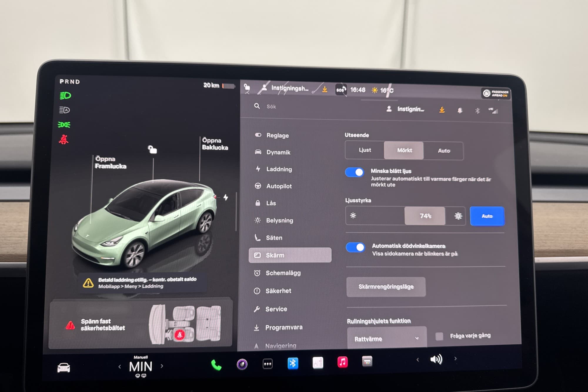Screen dimensions: 588x392
Task: Open the dashcam camera app icon
Action: (x=242, y=364)
